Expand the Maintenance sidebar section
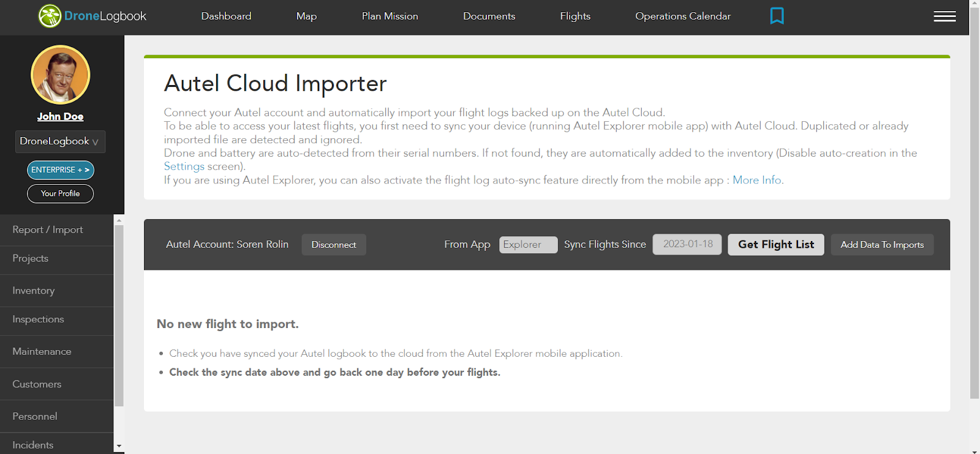Screen dimensions: 980x454 (57, 352)
